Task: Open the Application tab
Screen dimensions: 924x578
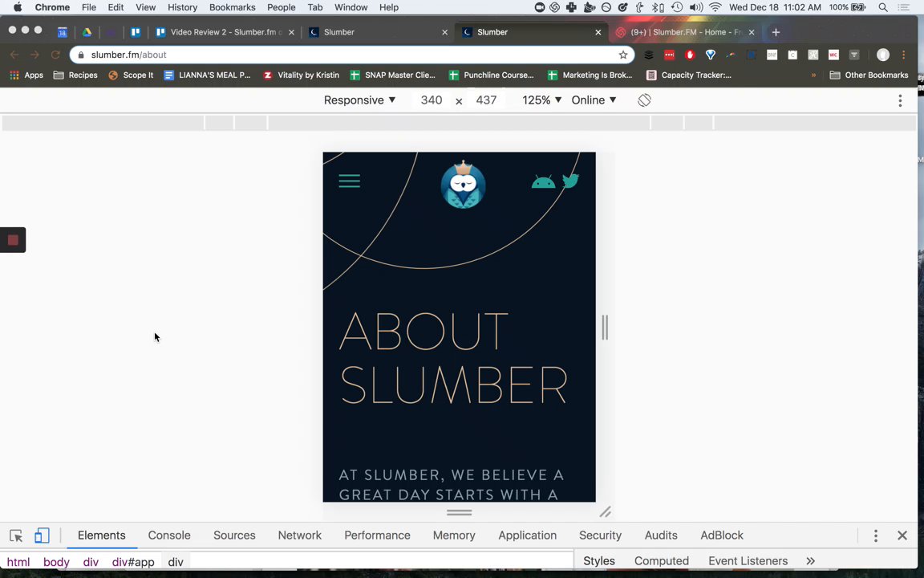Action: pos(528,535)
